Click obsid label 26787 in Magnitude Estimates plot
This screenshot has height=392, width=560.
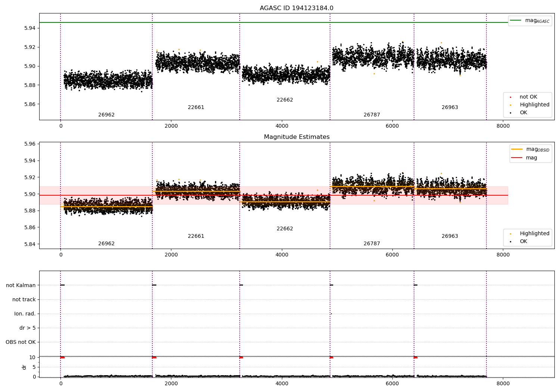(x=372, y=244)
